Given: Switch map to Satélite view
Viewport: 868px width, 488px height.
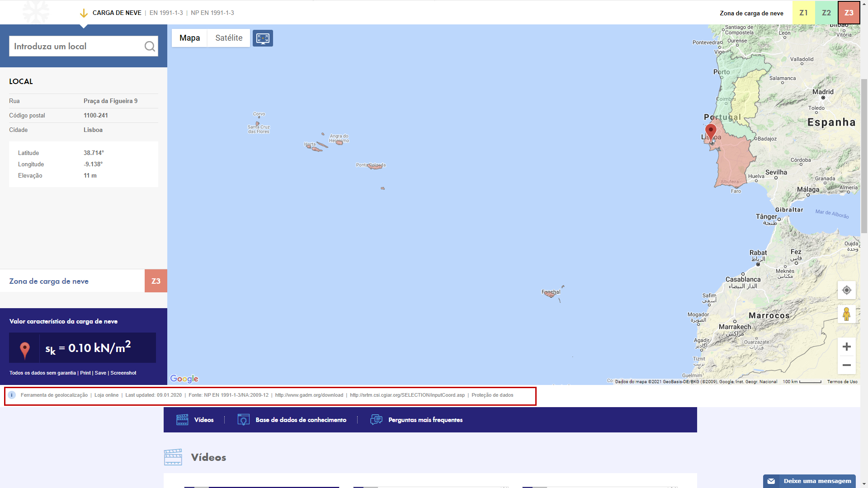Looking at the screenshot, I should [x=229, y=38].
